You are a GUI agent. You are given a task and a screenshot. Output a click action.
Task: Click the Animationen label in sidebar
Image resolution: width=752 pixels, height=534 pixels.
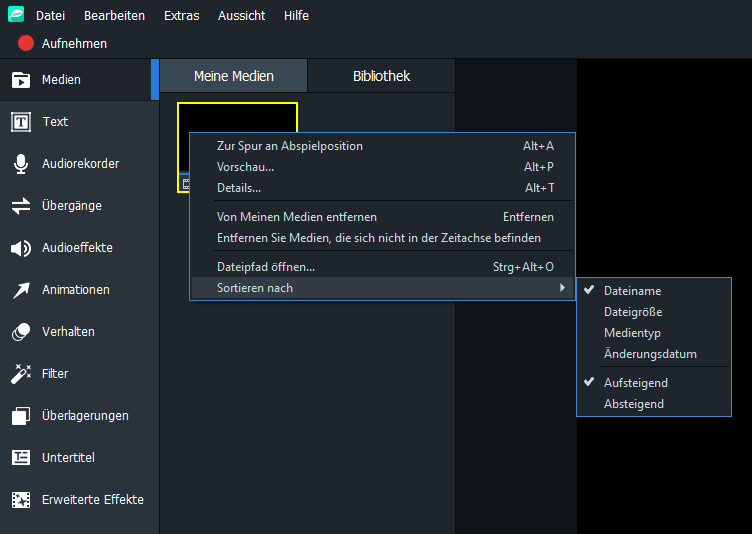tap(76, 290)
